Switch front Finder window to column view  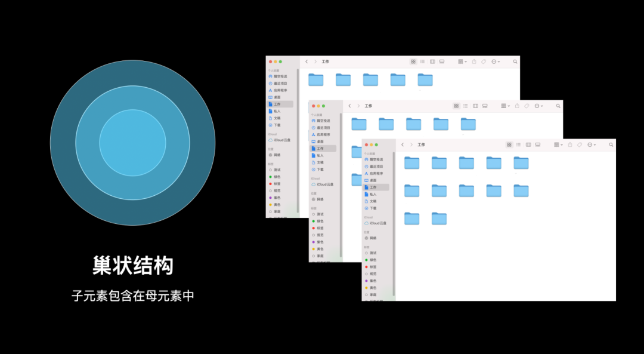click(528, 144)
